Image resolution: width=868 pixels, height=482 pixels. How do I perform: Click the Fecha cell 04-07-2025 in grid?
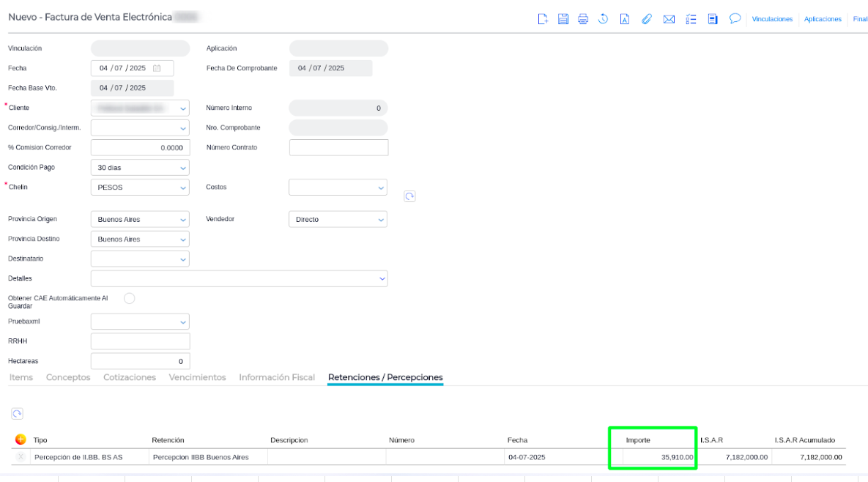(x=563, y=457)
